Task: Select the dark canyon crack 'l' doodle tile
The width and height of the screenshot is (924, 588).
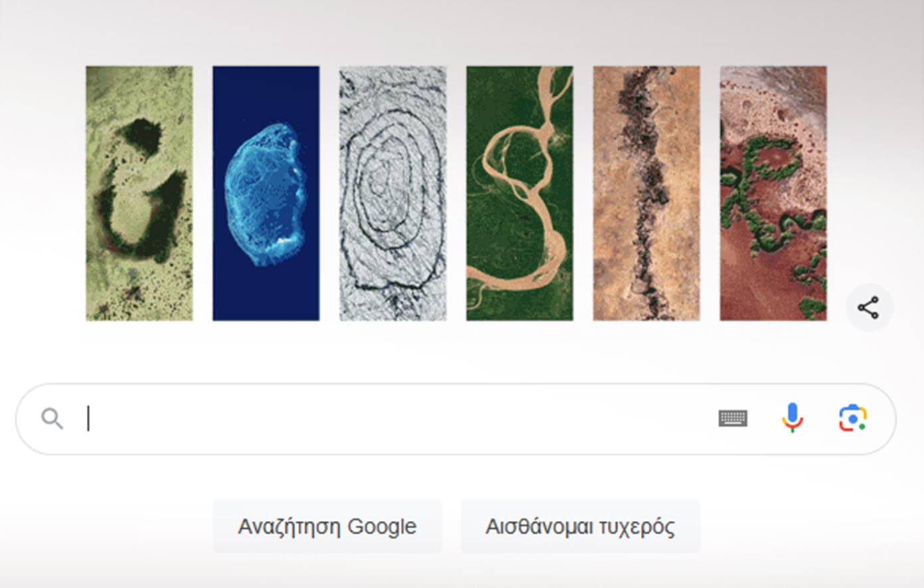Action: 646,193
